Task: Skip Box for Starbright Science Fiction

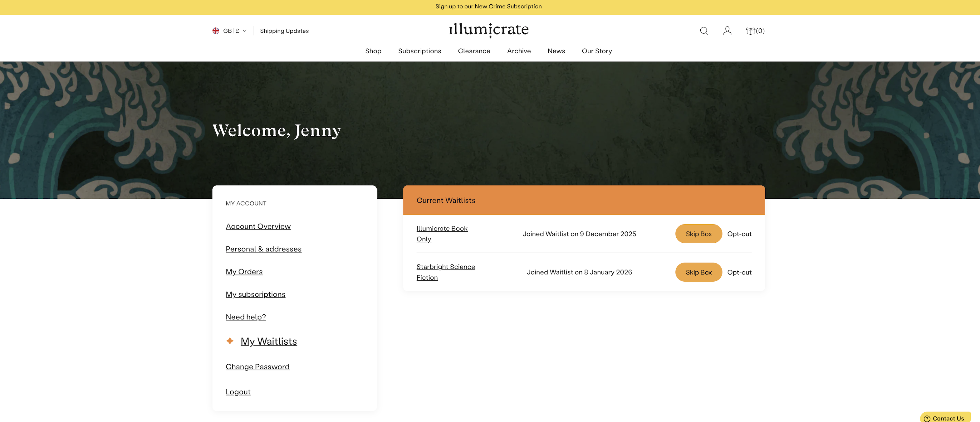Action: (x=698, y=272)
